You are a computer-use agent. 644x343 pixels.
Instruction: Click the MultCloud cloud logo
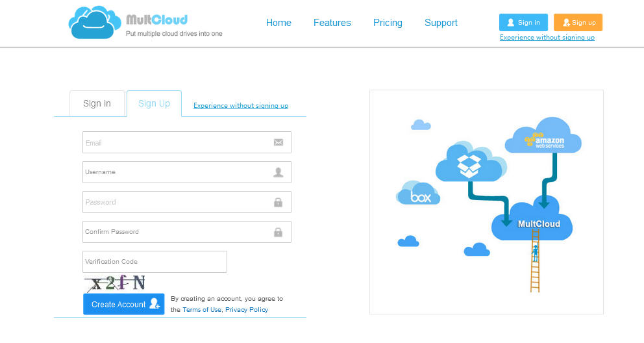[95, 23]
